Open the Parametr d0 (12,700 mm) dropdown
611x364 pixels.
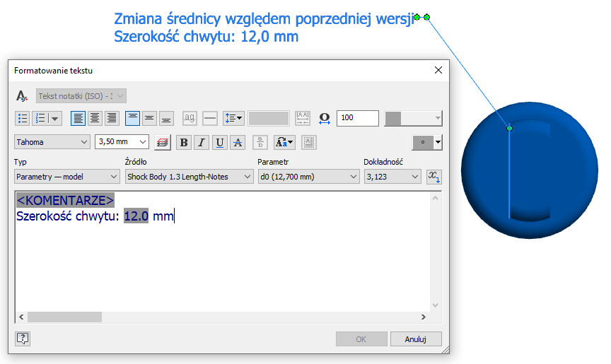(x=308, y=177)
